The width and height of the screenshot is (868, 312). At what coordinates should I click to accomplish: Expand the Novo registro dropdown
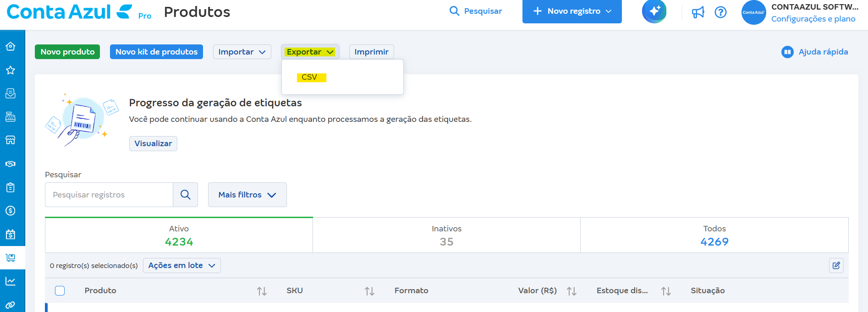tap(572, 11)
